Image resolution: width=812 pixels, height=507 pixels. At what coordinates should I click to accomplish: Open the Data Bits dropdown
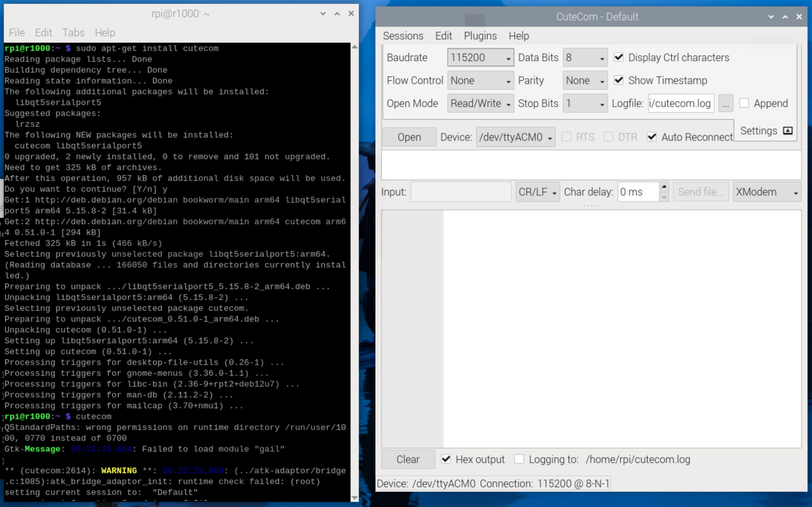[585, 57]
